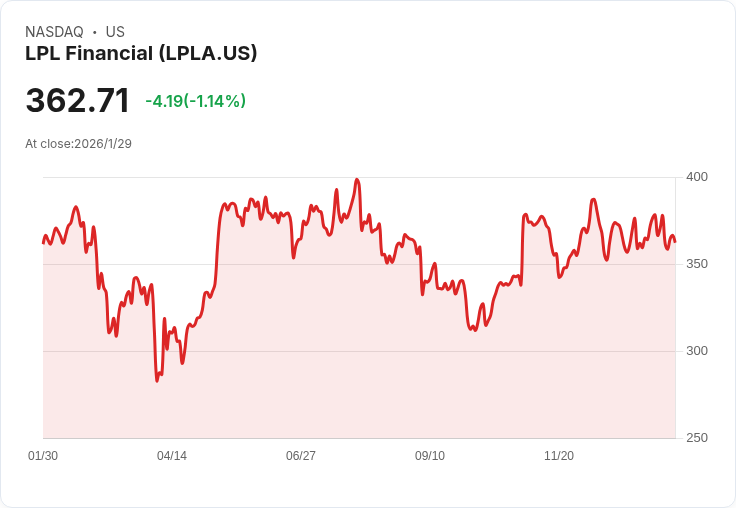736x508 pixels.
Task: Select the 06/27 date on x-axis
Action: (301, 456)
